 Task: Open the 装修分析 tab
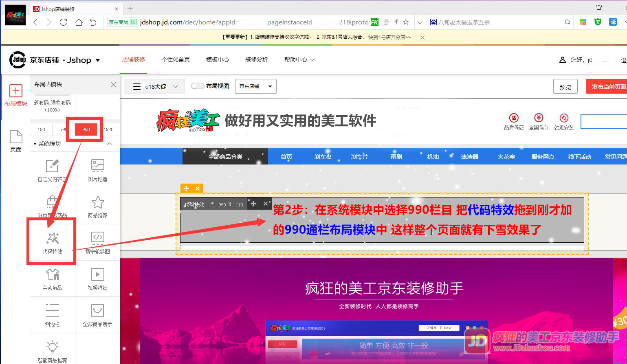[x=257, y=59]
